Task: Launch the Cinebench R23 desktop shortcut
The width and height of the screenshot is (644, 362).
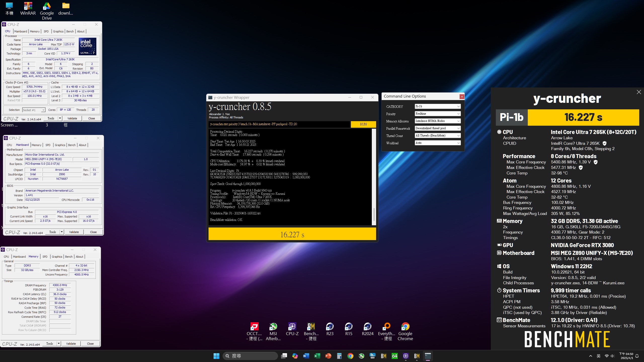Action: tap(330, 329)
